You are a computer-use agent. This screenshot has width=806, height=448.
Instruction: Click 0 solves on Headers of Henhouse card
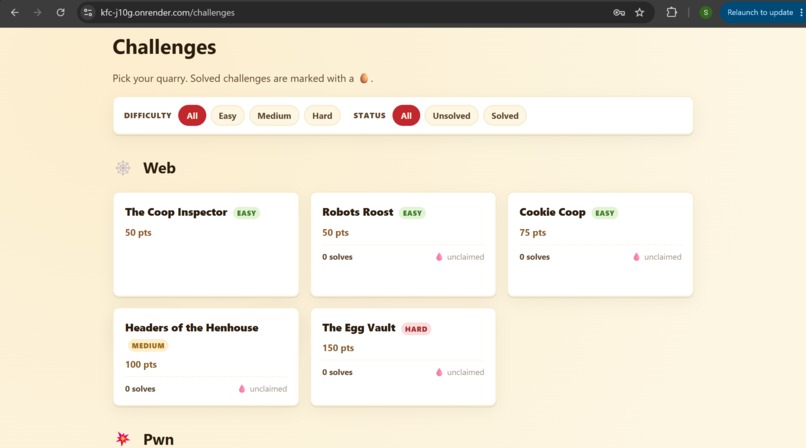coord(140,389)
